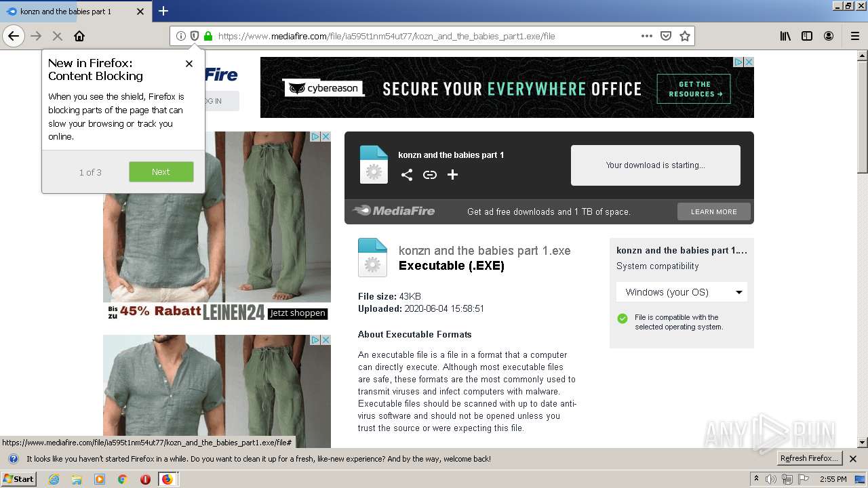Close the top banner ad

pos(749,62)
